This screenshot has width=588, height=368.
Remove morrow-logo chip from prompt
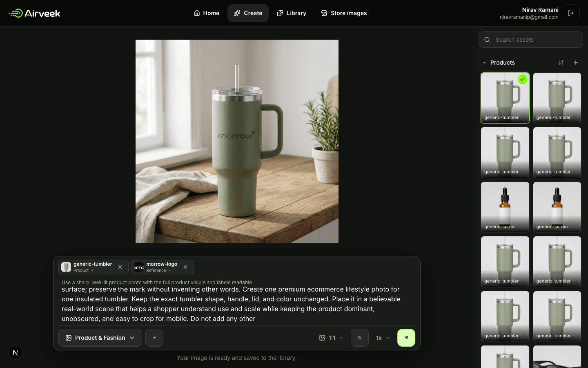coord(185,267)
